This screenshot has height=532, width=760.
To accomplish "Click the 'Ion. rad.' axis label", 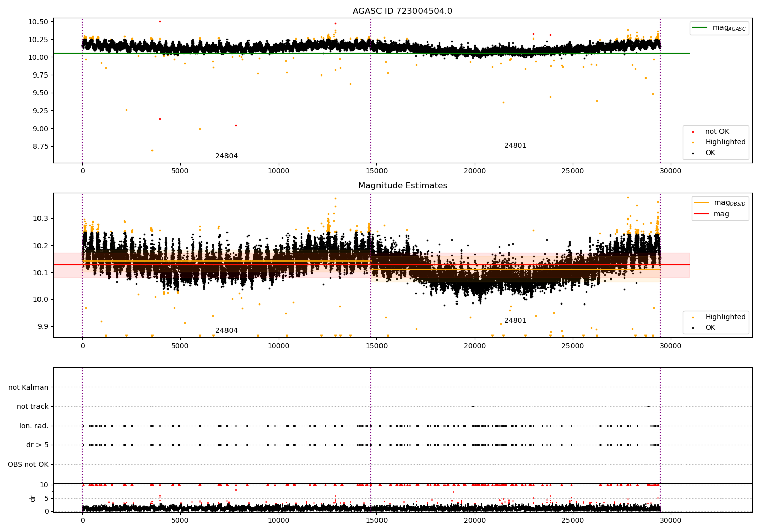I will click(34, 426).
